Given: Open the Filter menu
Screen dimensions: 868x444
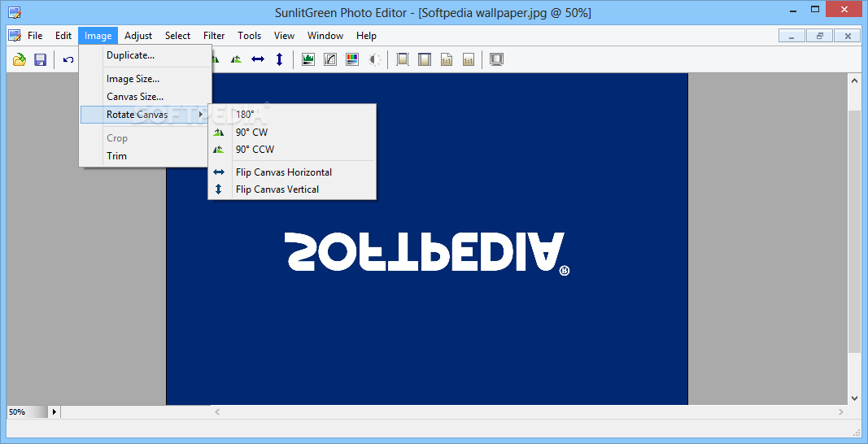Looking at the screenshot, I should (x=214, y=36).
